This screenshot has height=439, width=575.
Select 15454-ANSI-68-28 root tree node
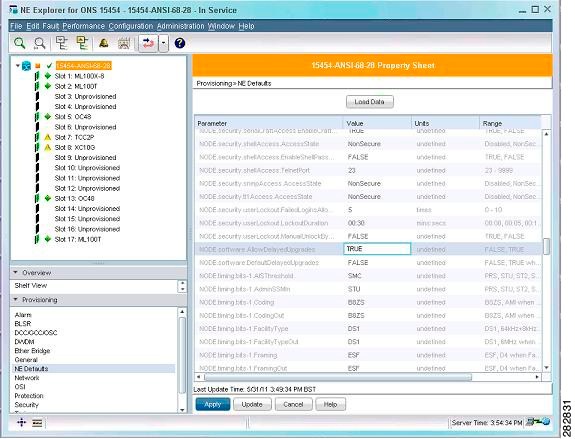point(84,66)
